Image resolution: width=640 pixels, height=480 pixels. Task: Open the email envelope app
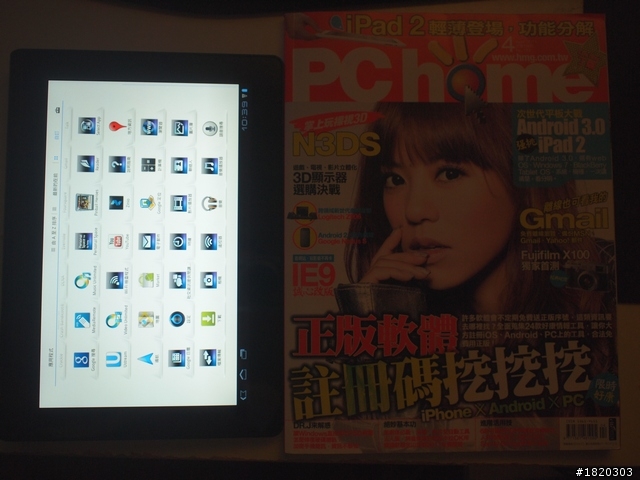click(147, 242)
